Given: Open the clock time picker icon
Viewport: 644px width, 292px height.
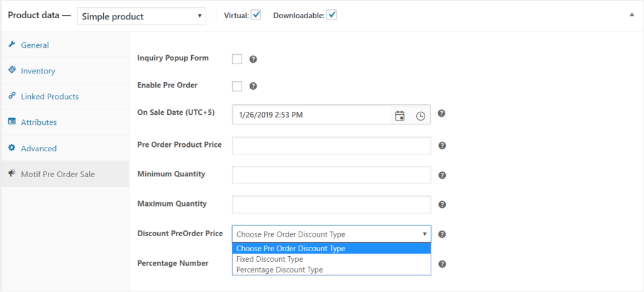Looking at the screenshot, I should coord(420,116).
